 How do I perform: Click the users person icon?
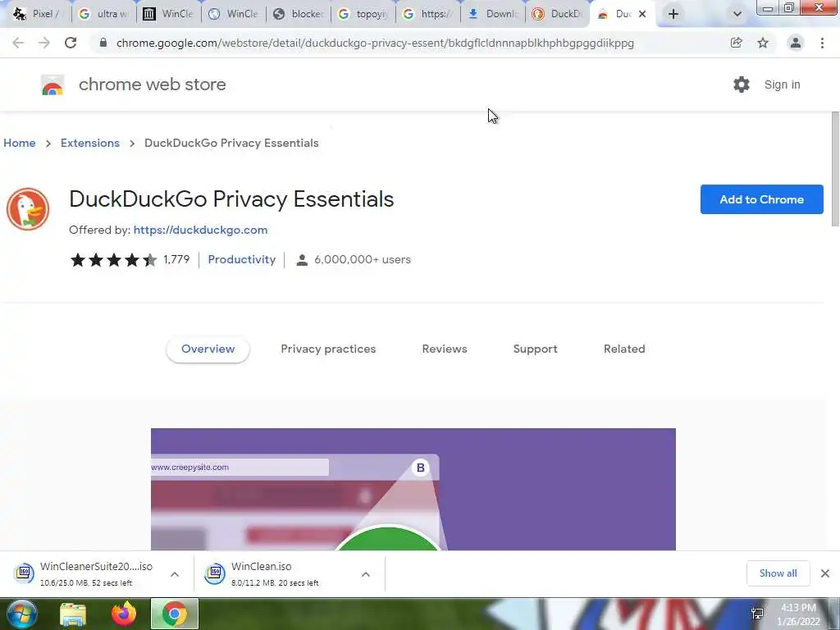coord(302,260)
